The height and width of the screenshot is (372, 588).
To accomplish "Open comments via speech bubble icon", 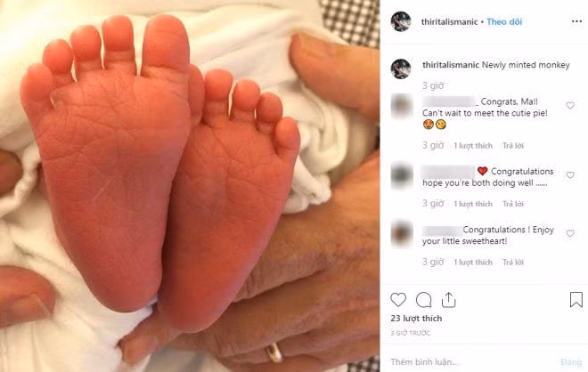I will click(423, 300).
